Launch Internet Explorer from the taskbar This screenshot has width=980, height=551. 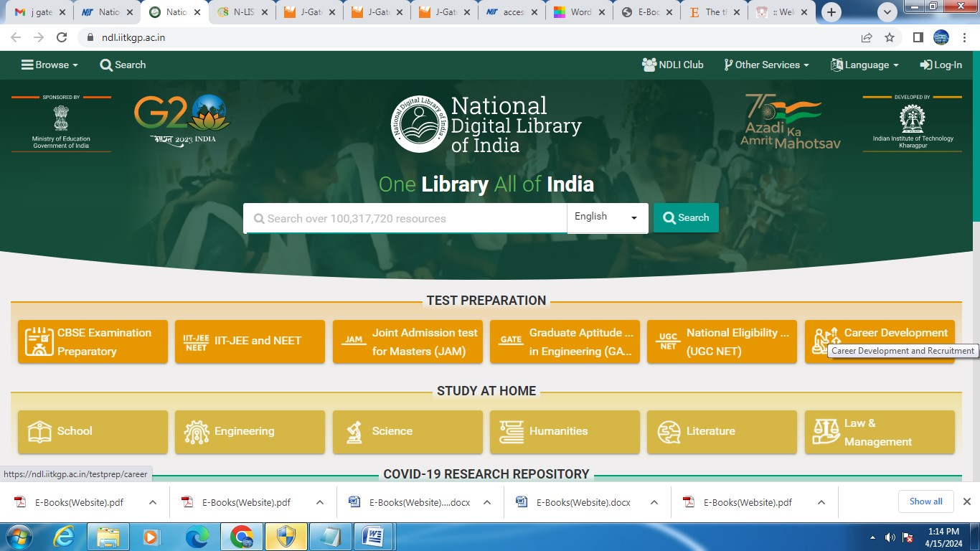65,537
